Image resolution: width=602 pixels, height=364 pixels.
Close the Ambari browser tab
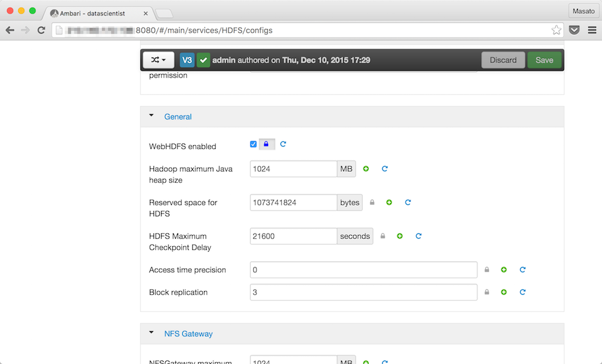pyautogui.click(x=146, y=14)
